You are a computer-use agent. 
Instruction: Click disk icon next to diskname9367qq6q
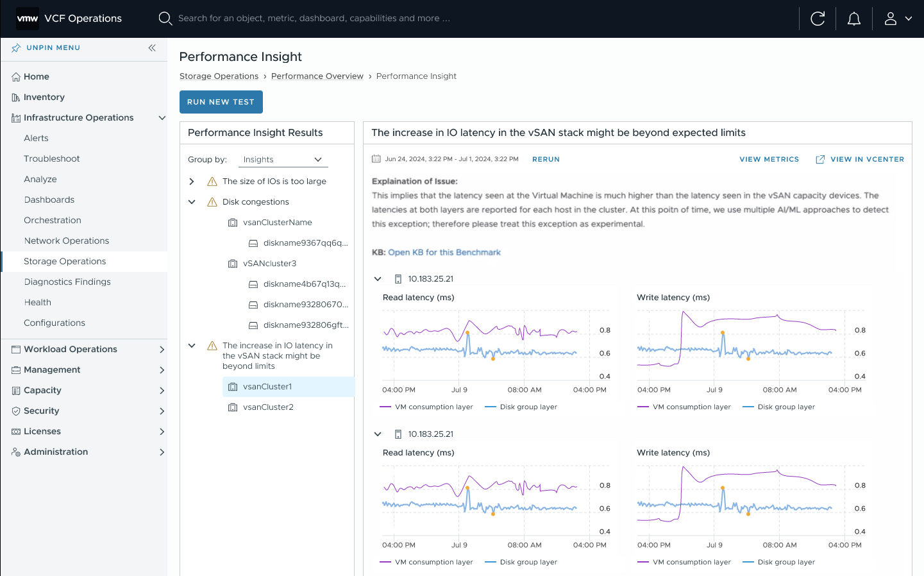(253, 243)
